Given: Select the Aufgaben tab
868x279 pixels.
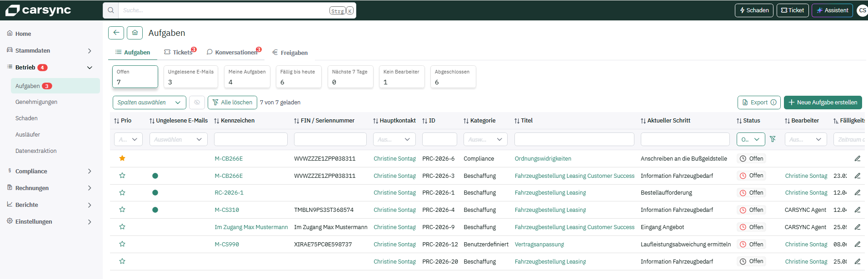Looking at the screenshot, I should [x=133, y=52].
